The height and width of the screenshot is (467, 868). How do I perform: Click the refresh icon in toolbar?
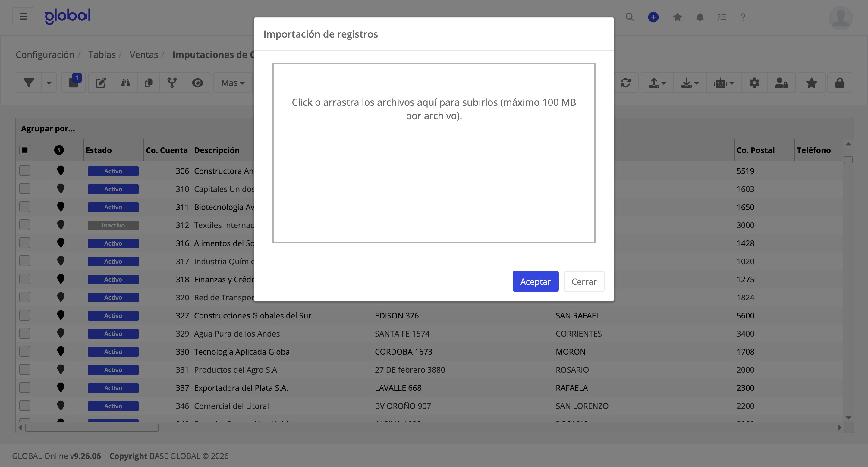(625, 83)
